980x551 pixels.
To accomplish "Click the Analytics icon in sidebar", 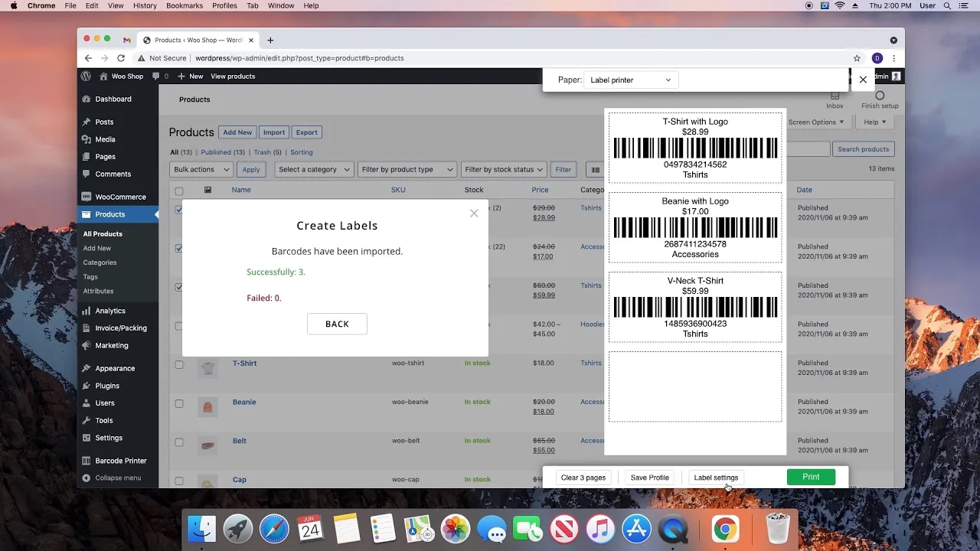I will point(87,311).
